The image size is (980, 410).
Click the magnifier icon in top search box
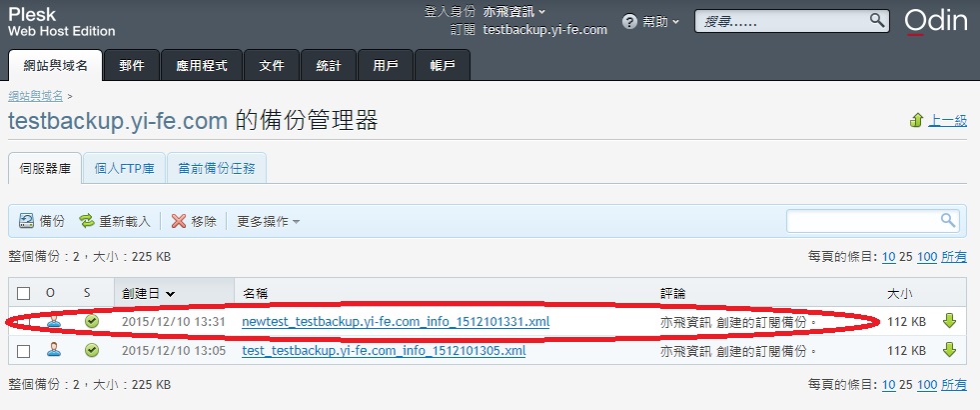click(x=877, y=20)
